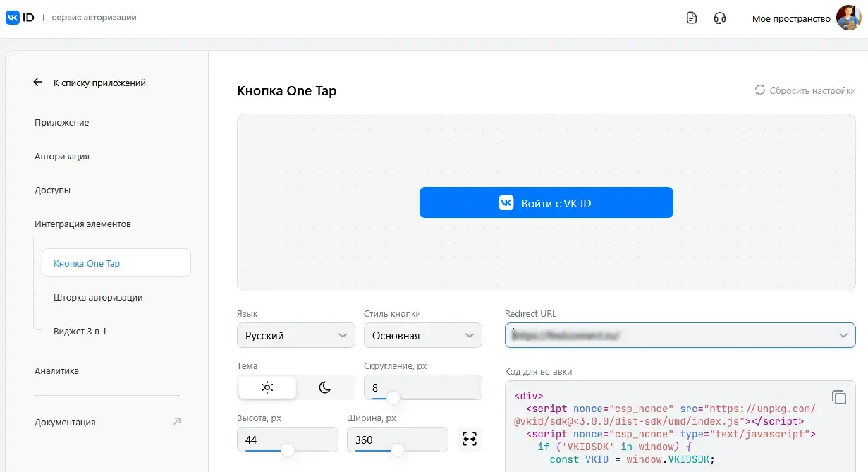The image size is (868, 472).
Task: Go back with the arrow icon
Action: pyautogui.click(x=38, y=83)
